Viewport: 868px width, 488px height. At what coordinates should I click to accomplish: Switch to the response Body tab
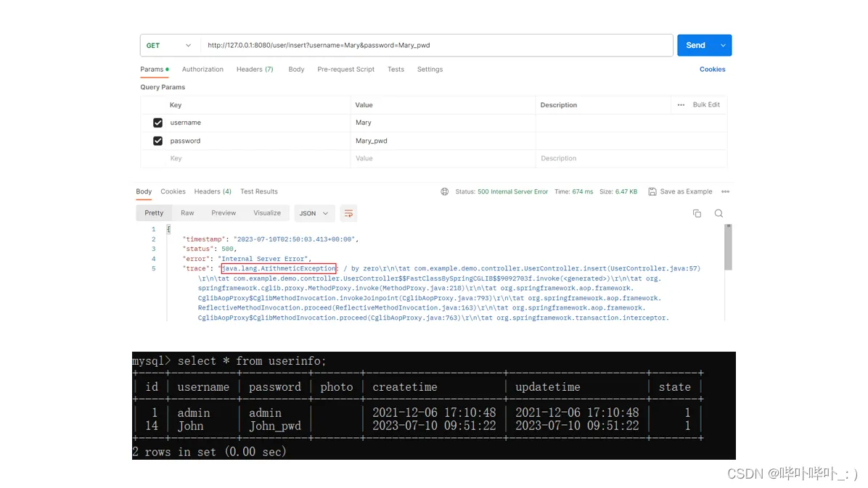144,191
